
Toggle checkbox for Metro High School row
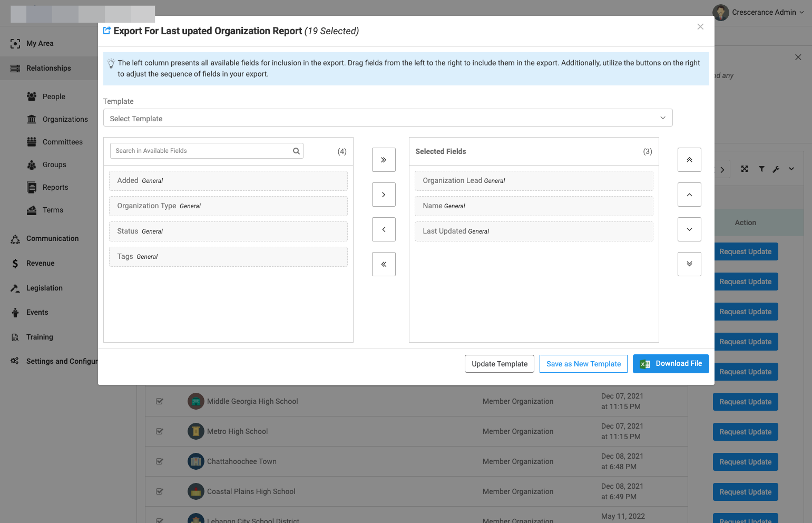pyautogui.click(x=160, y=431)
